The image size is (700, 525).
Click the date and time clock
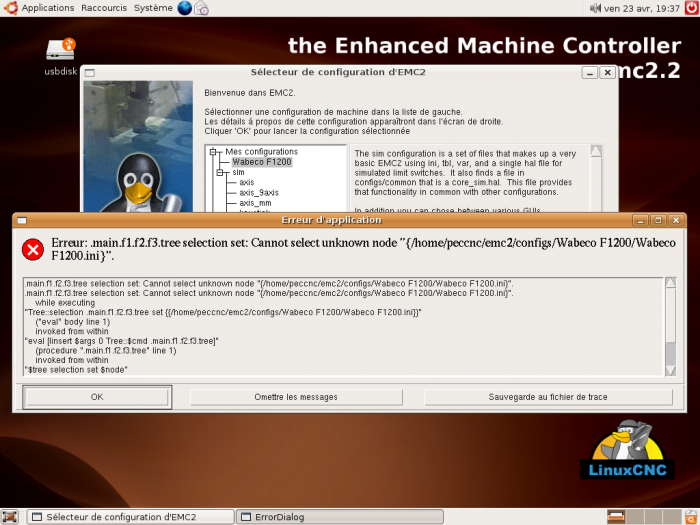tap(642, 8)
